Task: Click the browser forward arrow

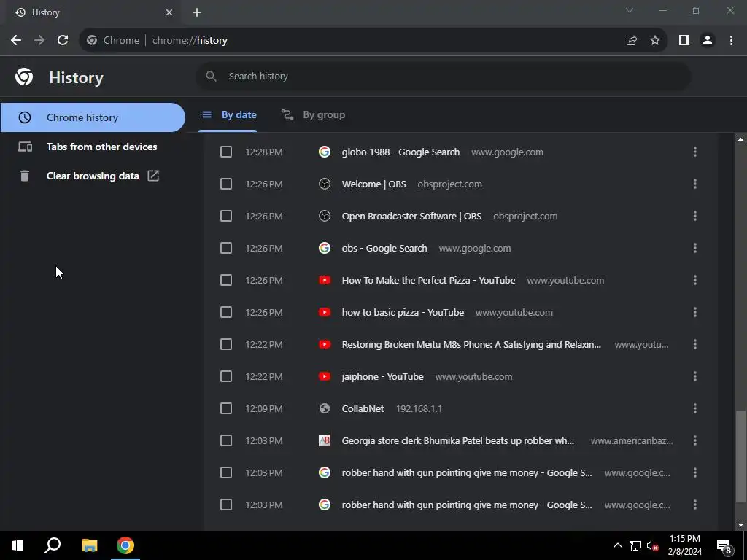Action: click(x=39, y=41)
